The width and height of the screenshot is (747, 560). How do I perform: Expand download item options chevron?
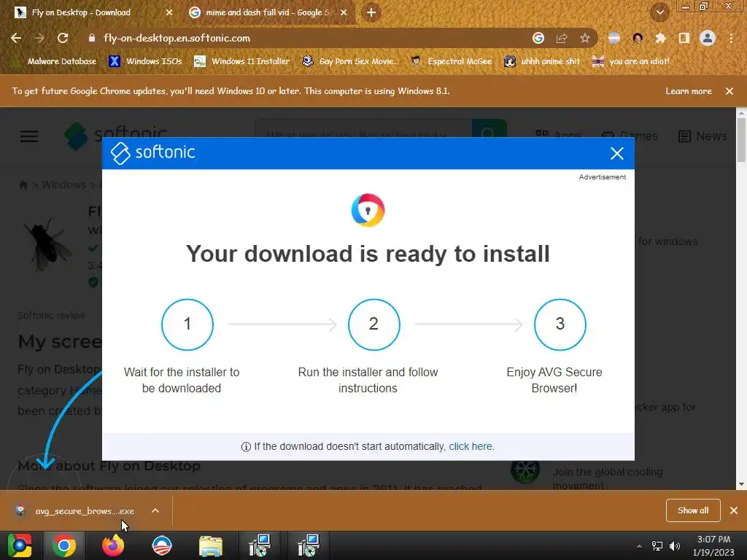pos(155,511)
